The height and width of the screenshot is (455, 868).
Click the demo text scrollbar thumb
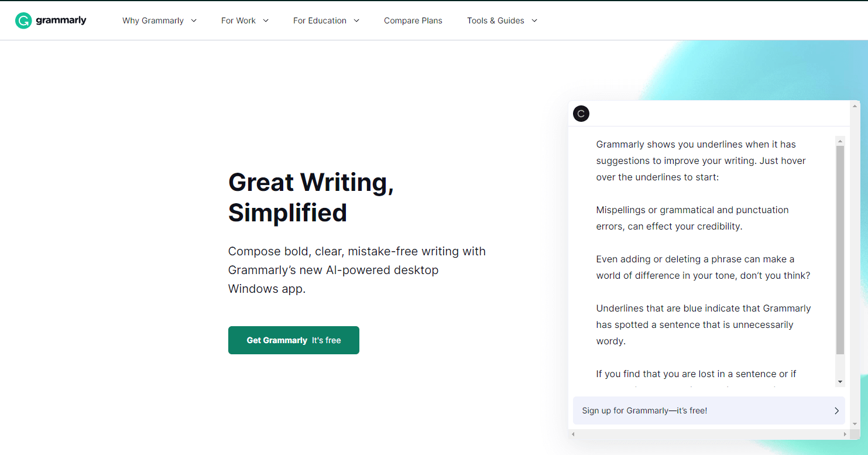pyautogui.click(x=840, y=250)
